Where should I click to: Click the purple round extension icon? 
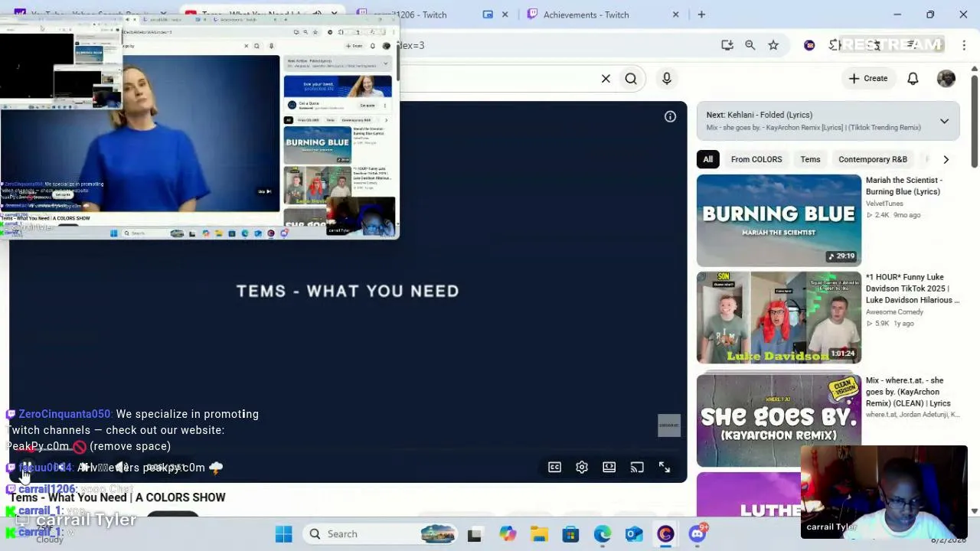[x=809, y=45]
